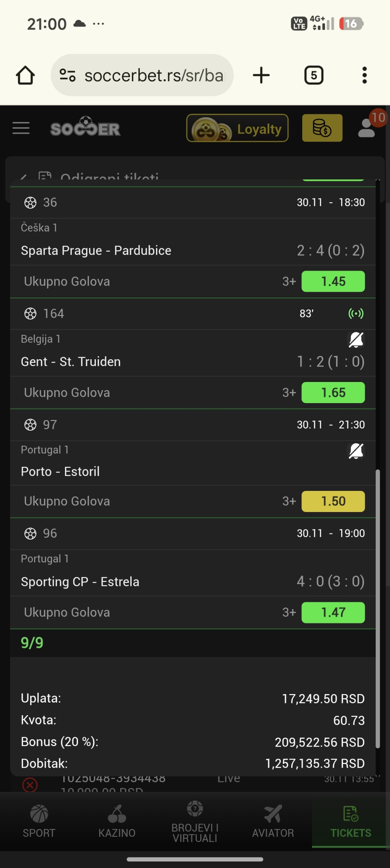Open the Aviator tab
The height and width of the screenshot is (868, 390).
(273, 821)
